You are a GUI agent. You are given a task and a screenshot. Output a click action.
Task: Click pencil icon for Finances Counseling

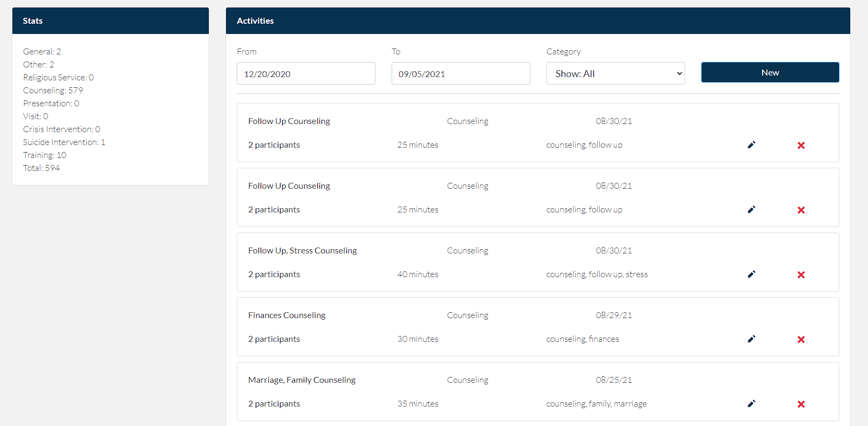tap(751, 339)
